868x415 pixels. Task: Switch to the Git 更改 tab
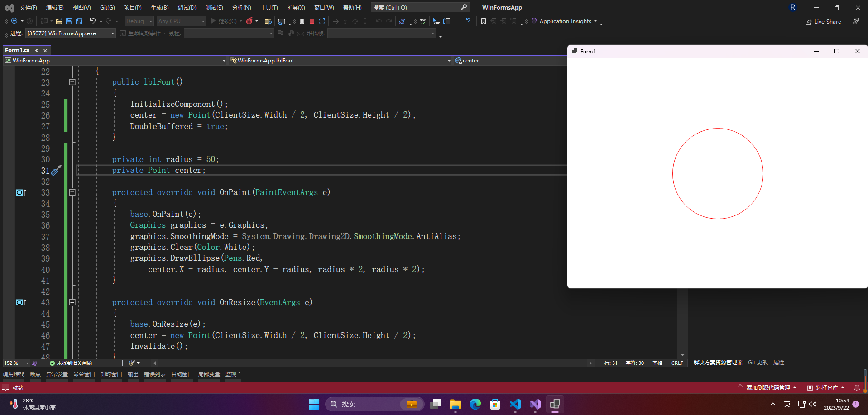pyautogui.click(x=758, y=363)
